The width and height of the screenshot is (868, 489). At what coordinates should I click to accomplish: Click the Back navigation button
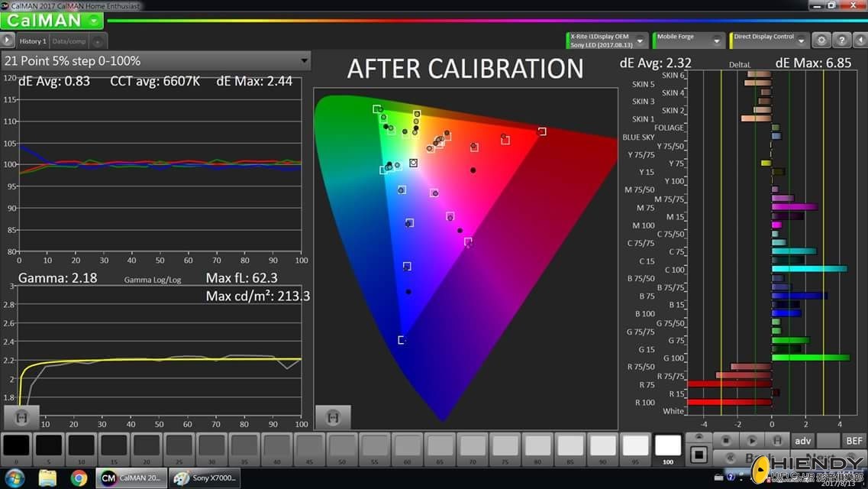pyautogui.click(x=750, y=458)
